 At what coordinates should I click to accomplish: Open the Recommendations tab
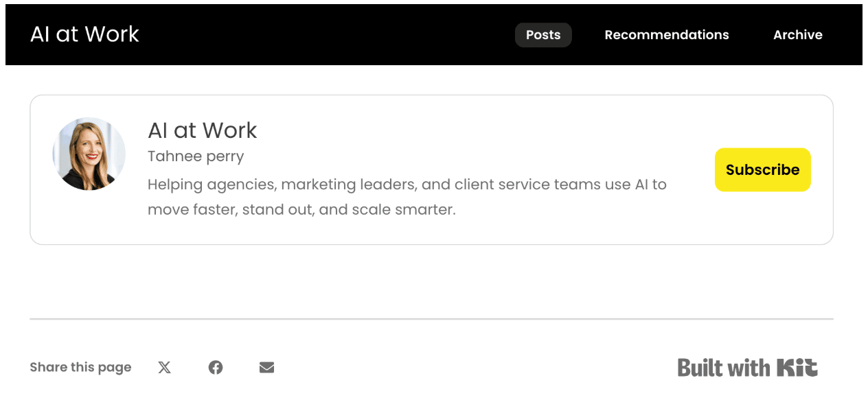tap(666, 35)
